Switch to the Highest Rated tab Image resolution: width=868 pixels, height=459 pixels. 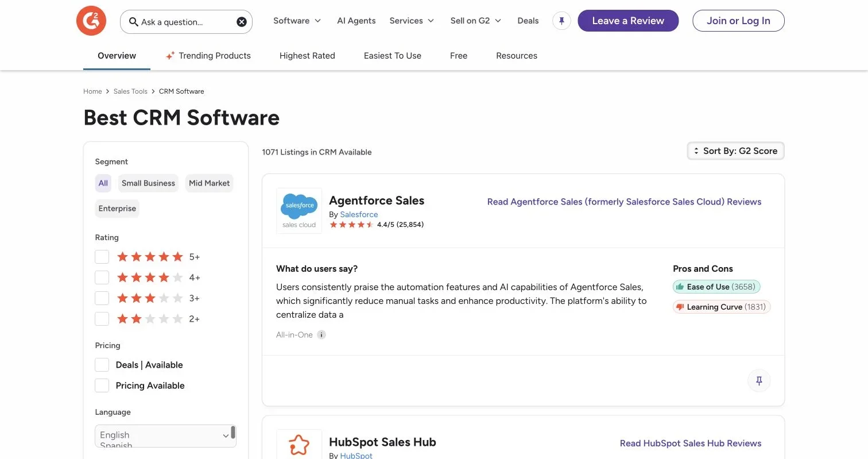point(307,56)
